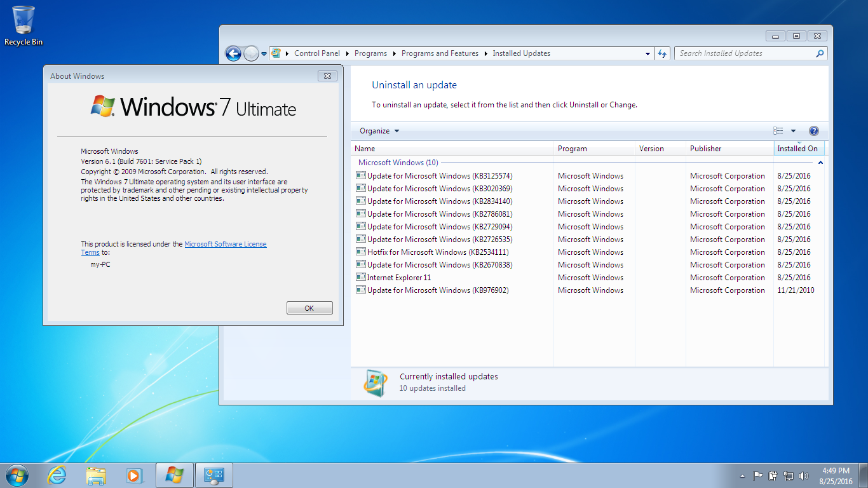Select the update icon for KB2726535
Image resolution: width=868 pixels, height=488 pixels.
point(360,239)
